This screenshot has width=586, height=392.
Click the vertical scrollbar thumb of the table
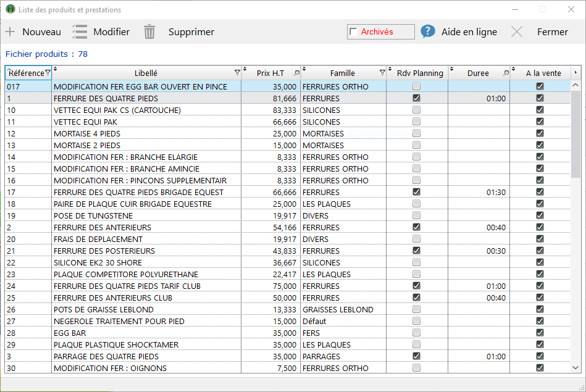(x=576, y=133)
